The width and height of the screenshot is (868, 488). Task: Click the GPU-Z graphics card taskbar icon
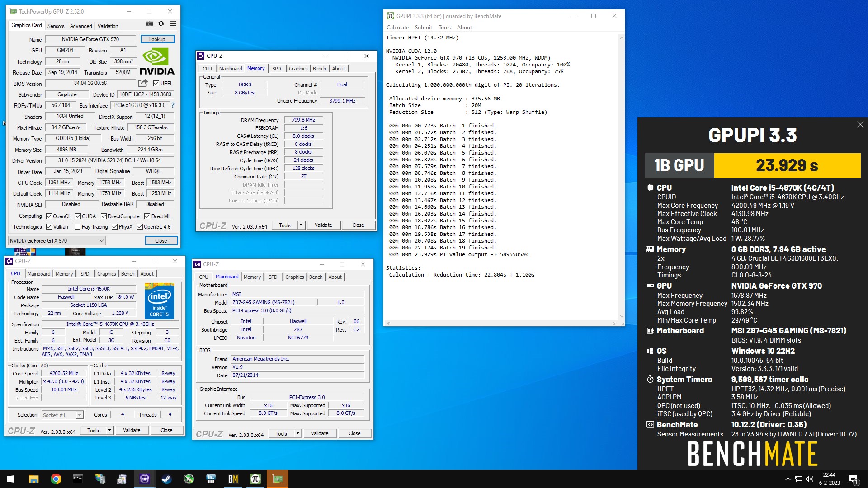click(x=278, y=479)
